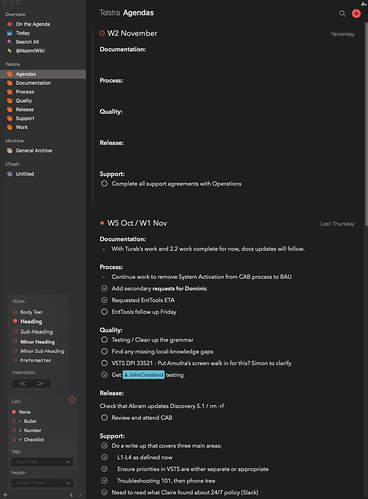Check EntTools follow up Friday
The width and height of the screenshot is (368, 499).
click(x=104, y=312)
